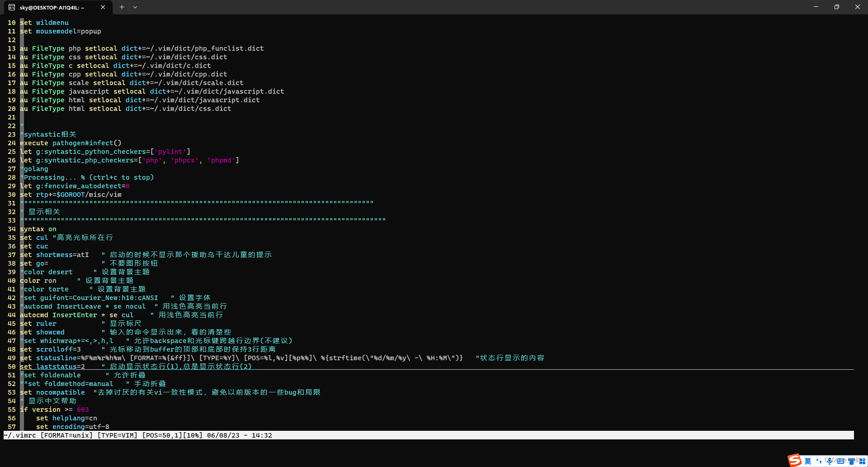Click 'css.dict' path on line 14
Screen dimensions: 868x467
point(211,57)
